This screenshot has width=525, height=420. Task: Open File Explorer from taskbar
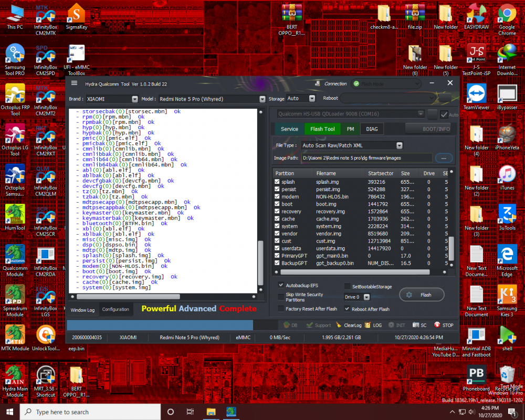[211, 412]
